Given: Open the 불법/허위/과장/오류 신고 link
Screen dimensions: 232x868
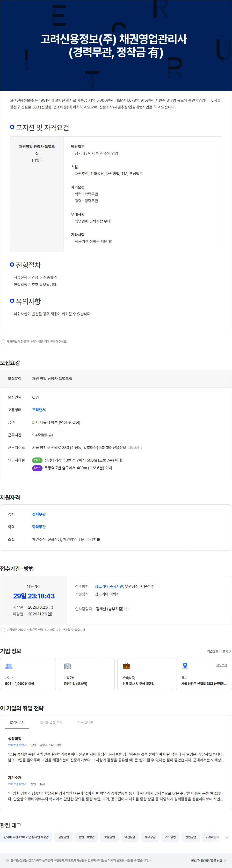Looking at the screenshot, I should pos(209,860).
